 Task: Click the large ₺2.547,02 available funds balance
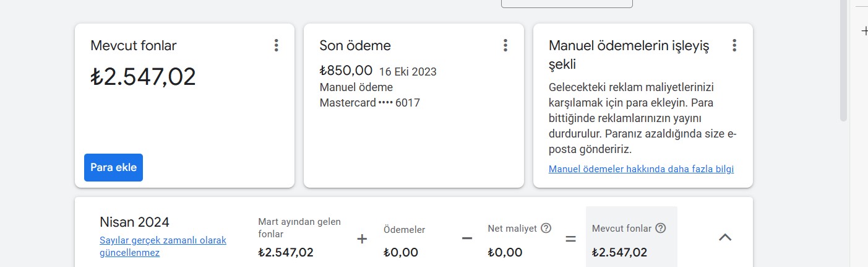(x=143, y=77)
